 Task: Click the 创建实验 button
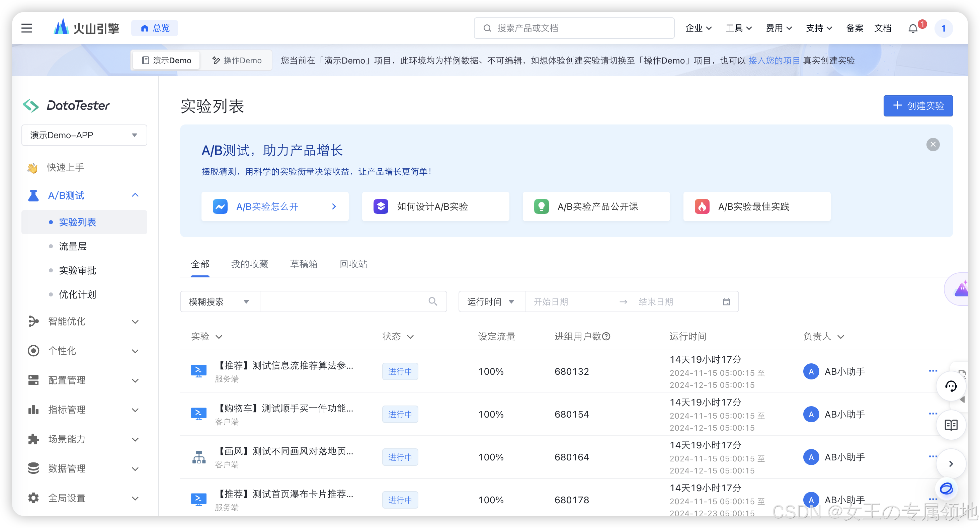(918, 106)
